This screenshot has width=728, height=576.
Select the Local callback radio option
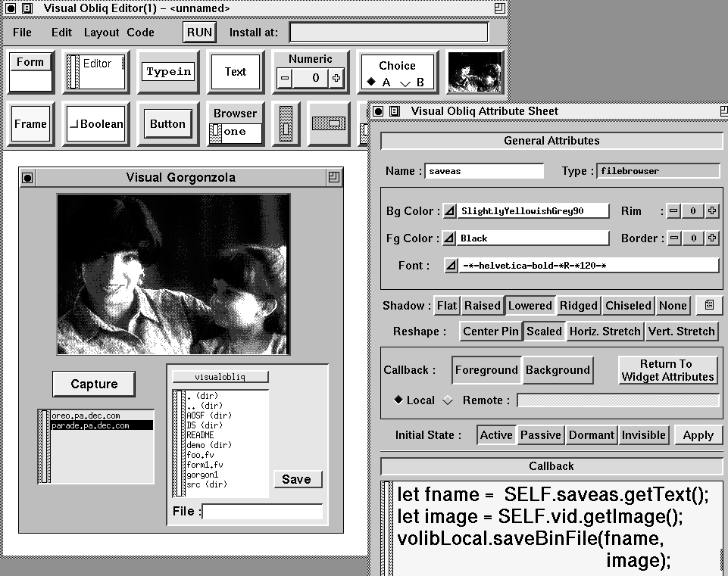pos(398,400)
